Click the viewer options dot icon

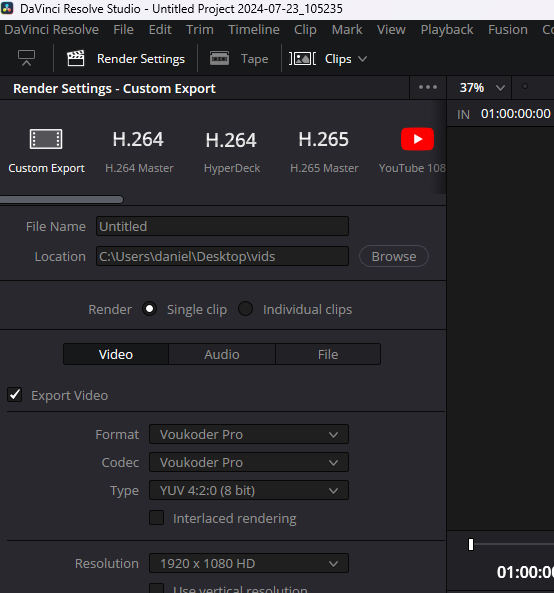pyautogui.click(x=525, y=86)
